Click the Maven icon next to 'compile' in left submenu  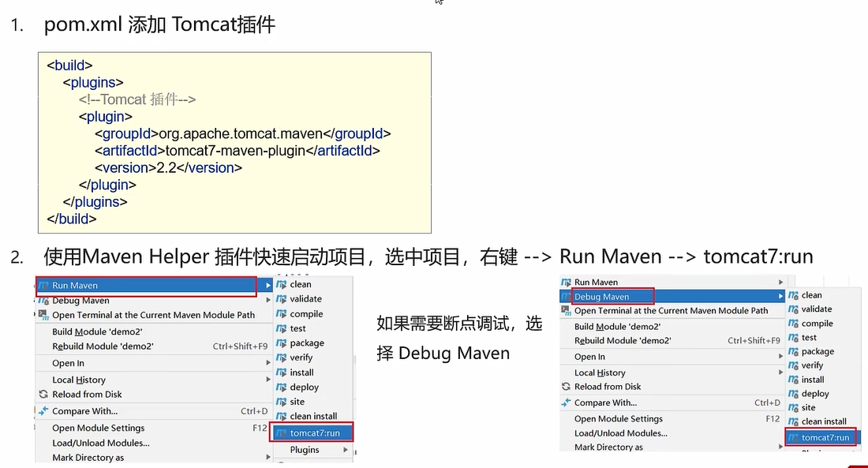pos(281,314)
